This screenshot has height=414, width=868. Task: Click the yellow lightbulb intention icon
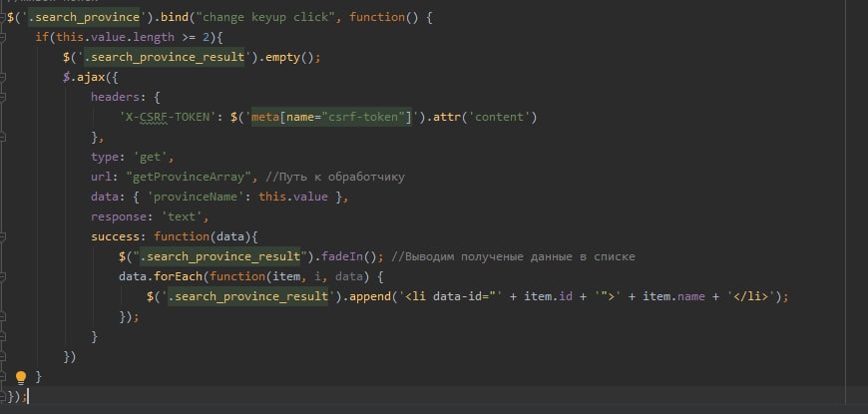click(21, 377)
